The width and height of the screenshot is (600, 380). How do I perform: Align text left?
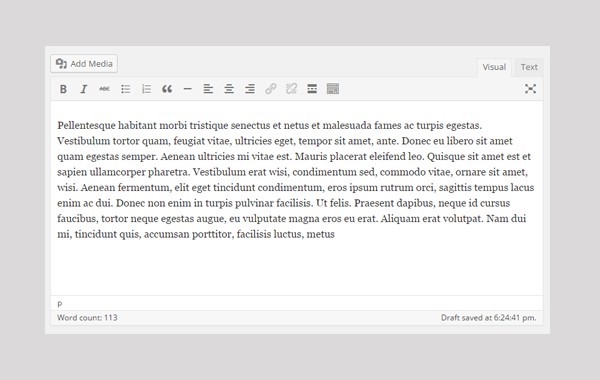[208, 89]
